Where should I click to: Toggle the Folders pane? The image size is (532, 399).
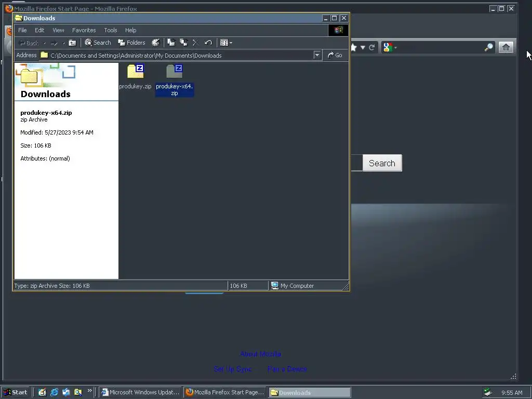point(131,43)
